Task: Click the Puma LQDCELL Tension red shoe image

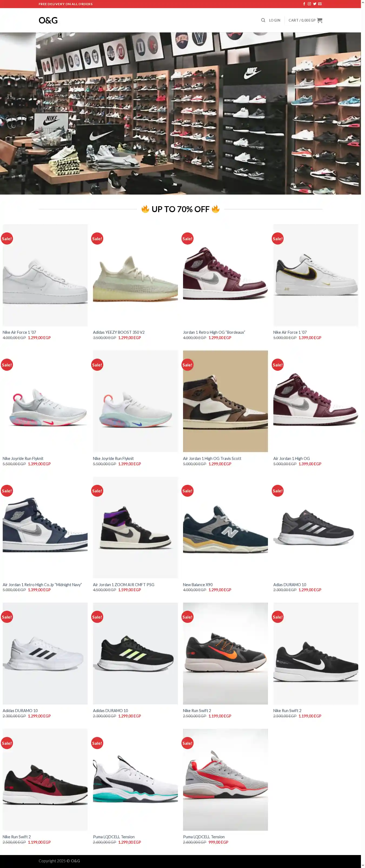Action: (225, 779)
